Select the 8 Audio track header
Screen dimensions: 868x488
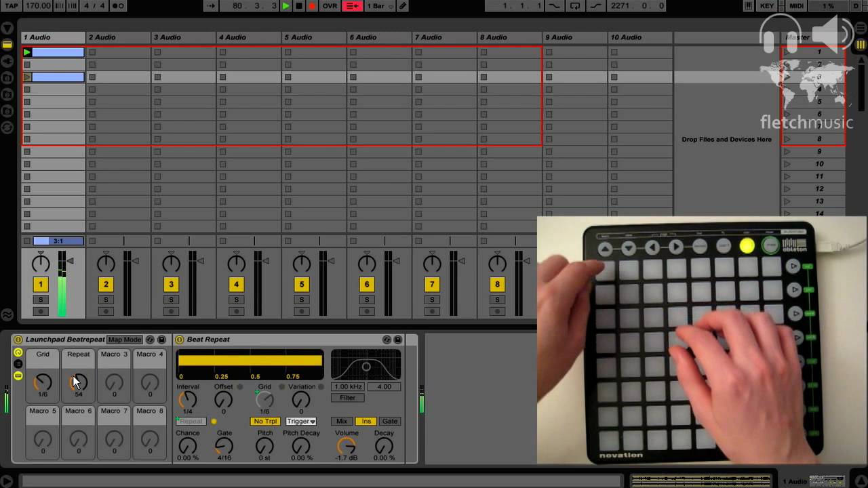coord(510,37)
